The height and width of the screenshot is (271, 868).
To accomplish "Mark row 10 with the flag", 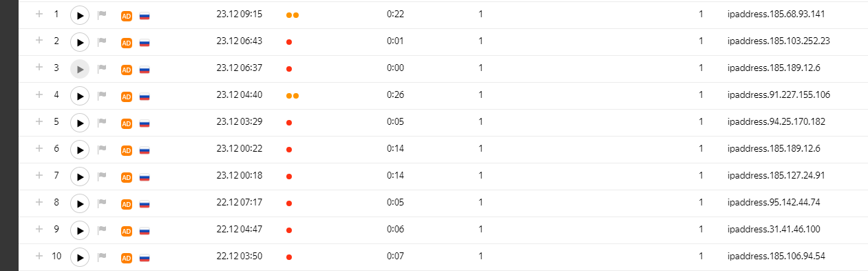I will pos(102,257).
